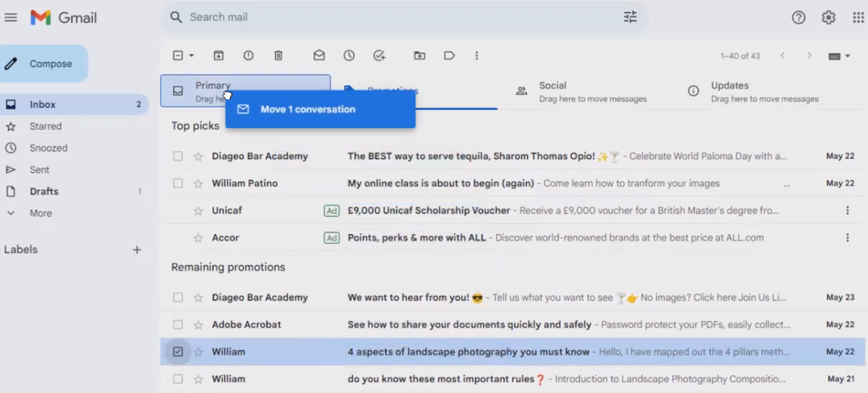Image resolution: width=868 pixels, height=393 pixels.
Task: Open More toolbar options three dots
Action: [477, 55]
